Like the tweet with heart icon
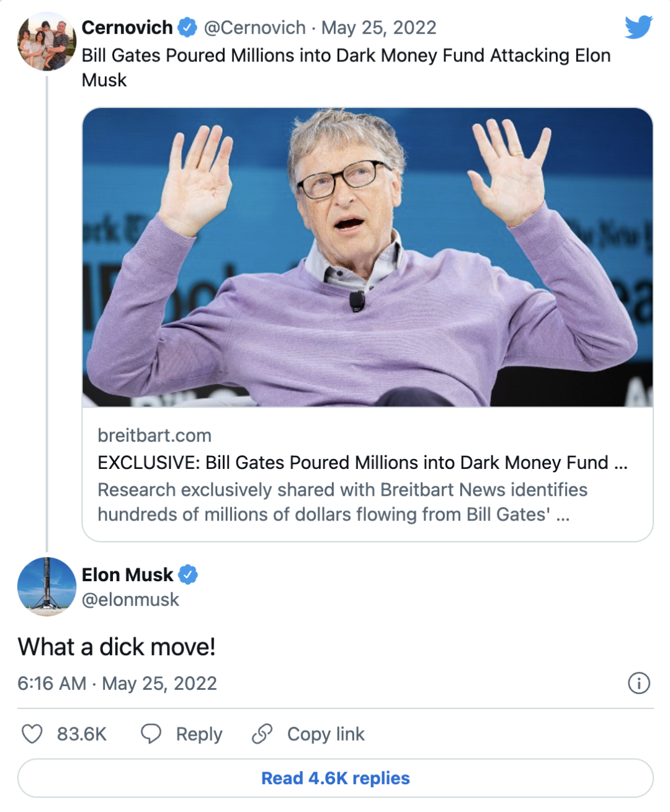Image resolution: width=670 pixels, height=812 pixels. [32, 734]
